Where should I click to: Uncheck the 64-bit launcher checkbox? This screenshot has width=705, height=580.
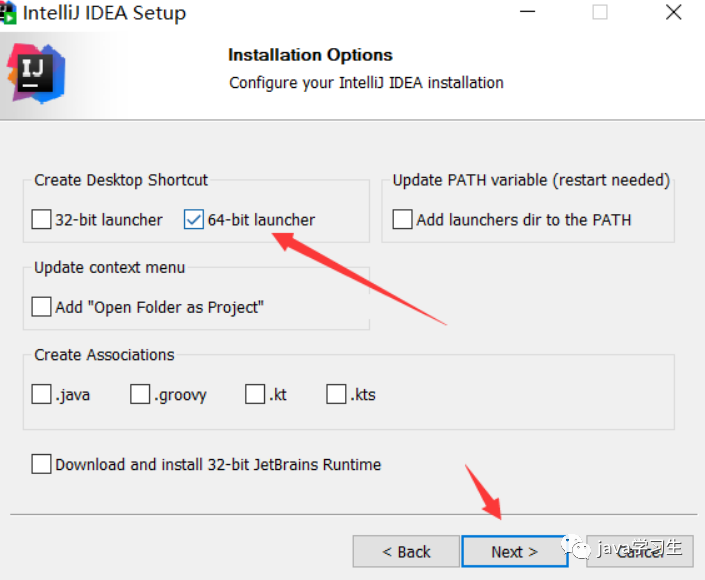click(x=194, y=220)
